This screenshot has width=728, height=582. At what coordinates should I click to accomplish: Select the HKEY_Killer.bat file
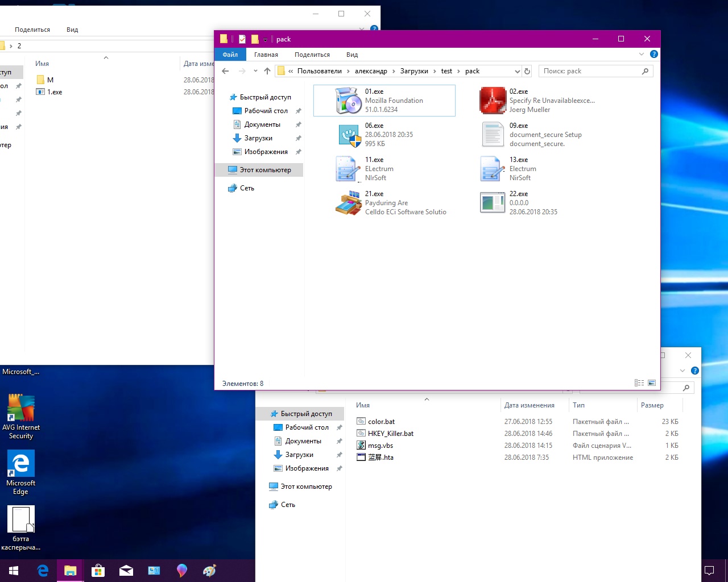coord(390,434)
